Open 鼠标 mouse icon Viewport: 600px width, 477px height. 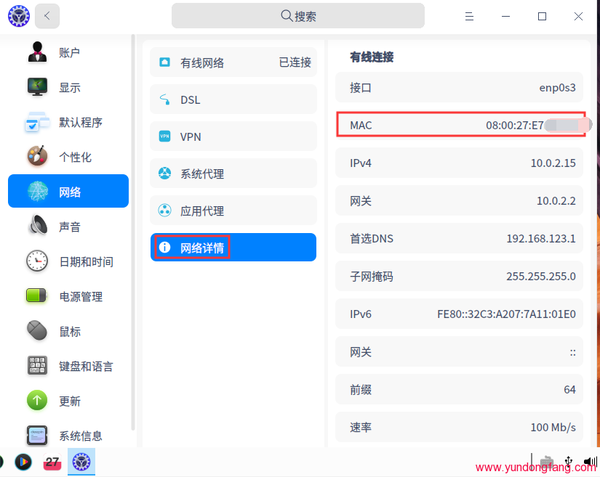click(x=37, y=330)
